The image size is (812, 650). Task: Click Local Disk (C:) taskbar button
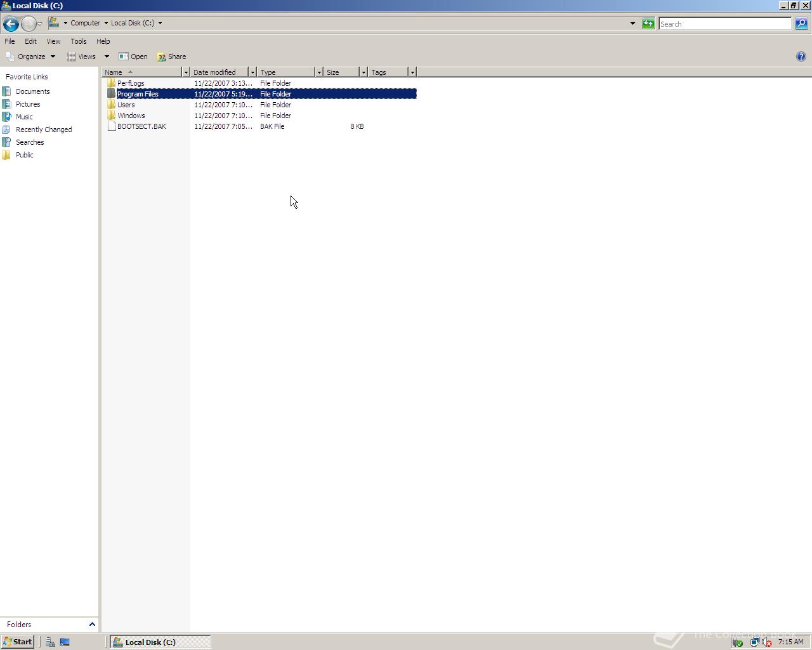160,642
